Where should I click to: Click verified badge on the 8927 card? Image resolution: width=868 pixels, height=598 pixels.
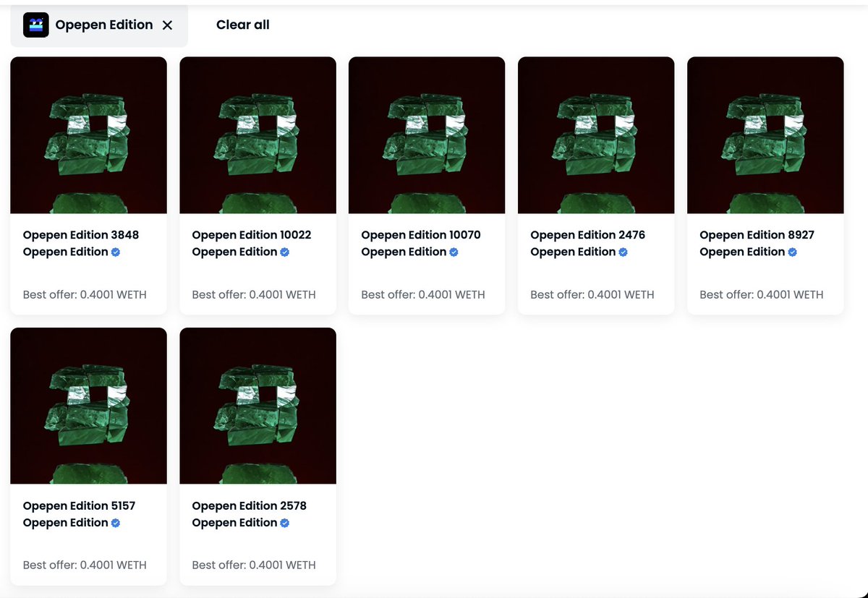[793, 252]
